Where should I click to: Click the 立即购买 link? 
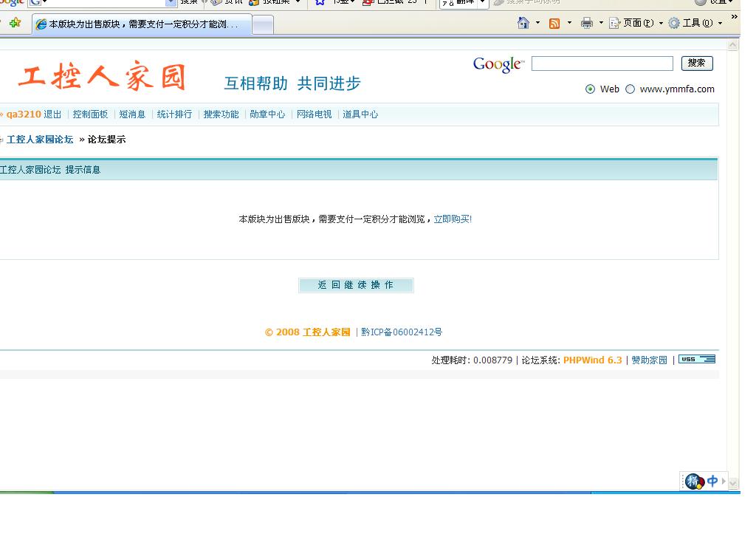tap(452, 219)
